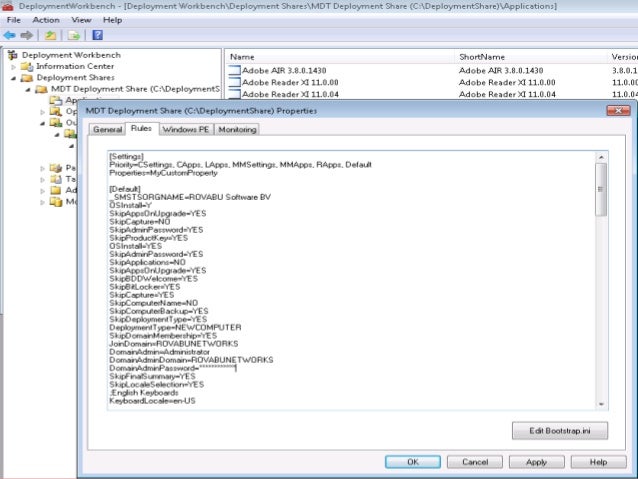Click the Packages node icon

coord(56,168)
